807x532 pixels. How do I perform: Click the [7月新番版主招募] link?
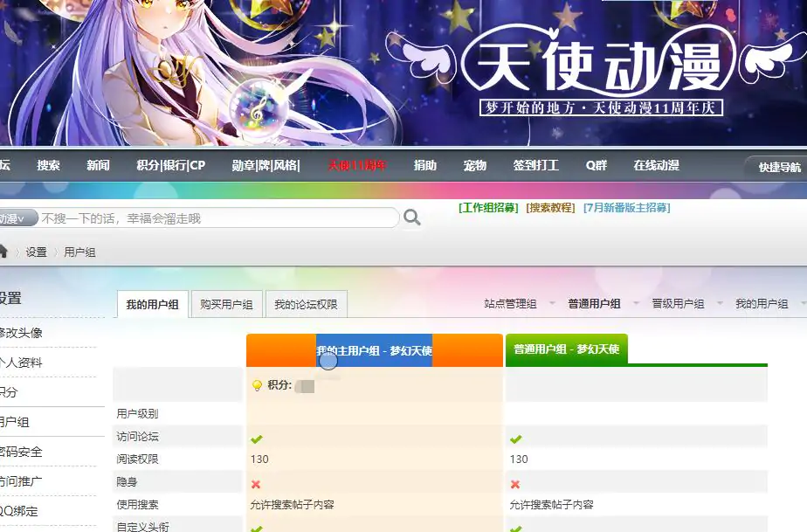(x=626, y=208)
